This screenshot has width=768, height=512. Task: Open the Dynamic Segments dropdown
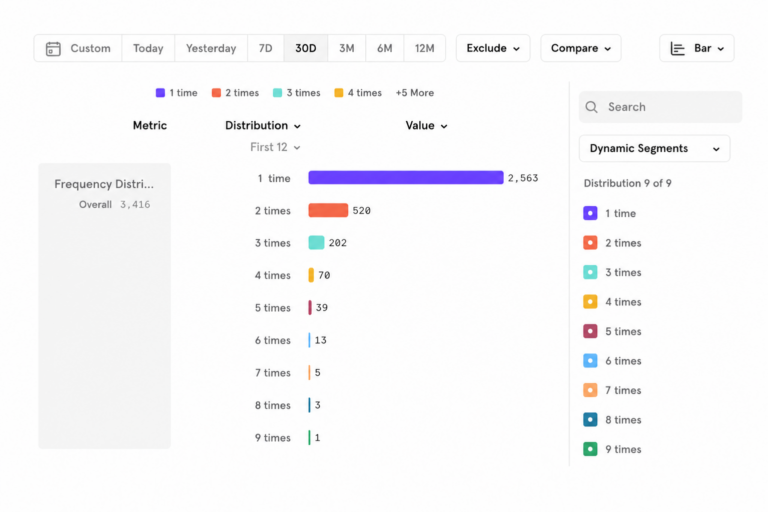(654, 148)
